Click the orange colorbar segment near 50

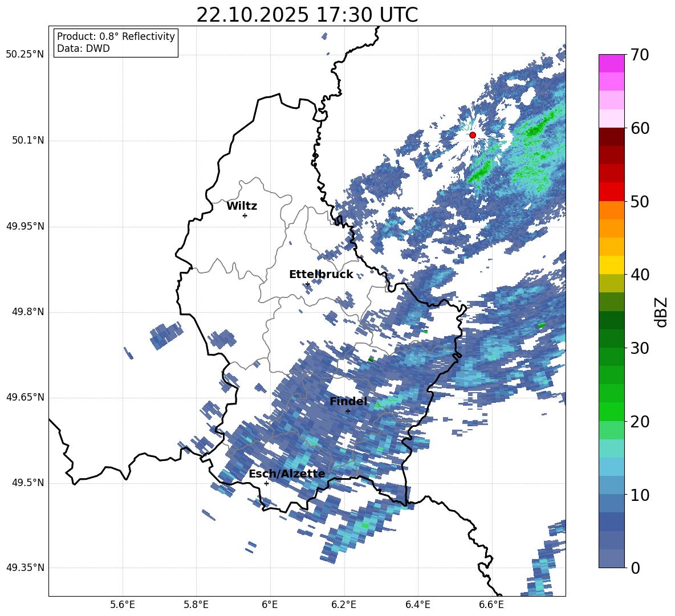tap(611, 210)
